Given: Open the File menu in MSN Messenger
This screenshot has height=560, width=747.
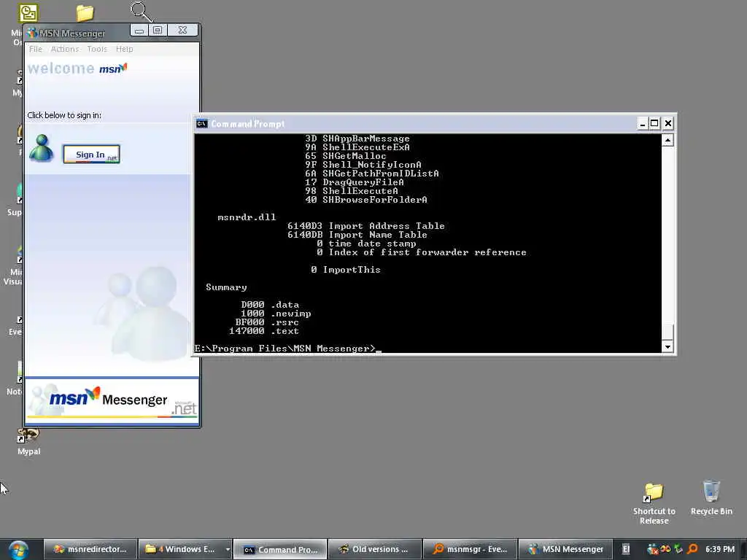Looking at the screenshot, I should (36, 49).
